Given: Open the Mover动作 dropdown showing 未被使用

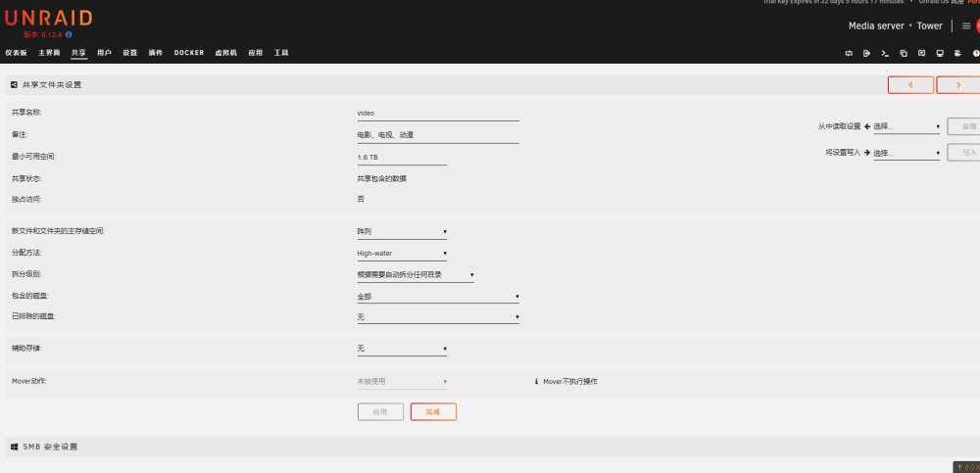Looking at the screenshot, I should point(402,381).
